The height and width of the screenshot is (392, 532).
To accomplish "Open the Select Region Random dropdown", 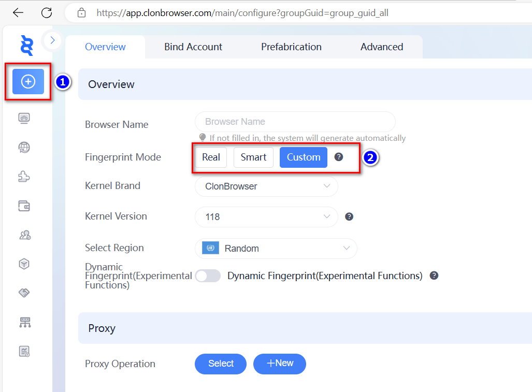I will pyautogui.click(x=276, y=249).
